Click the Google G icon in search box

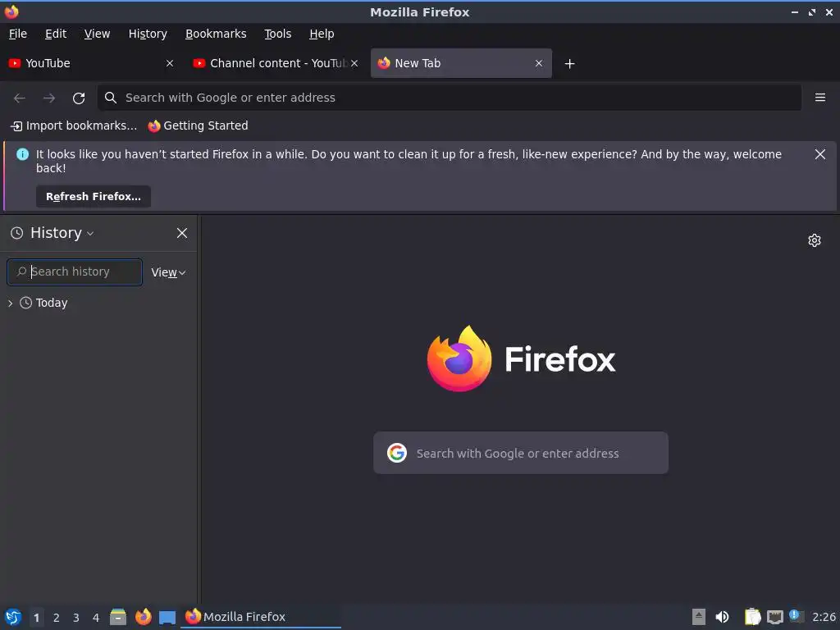397,453
